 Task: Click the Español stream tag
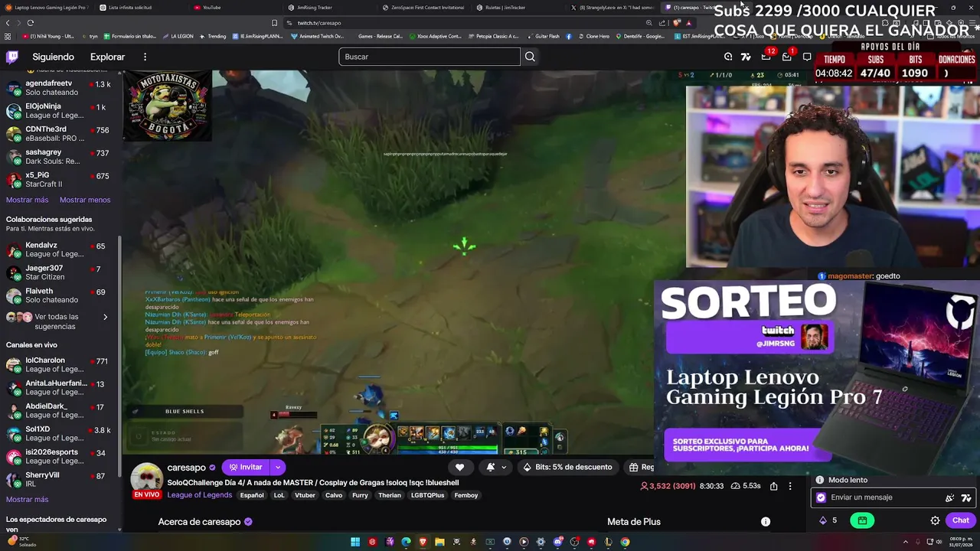(x=252, y=495)
